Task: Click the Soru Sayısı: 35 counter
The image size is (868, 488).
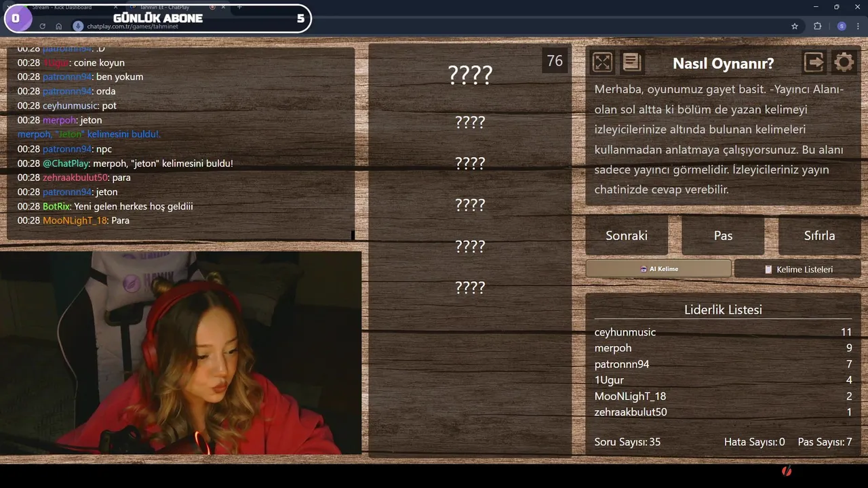Action: coord(627,442)
